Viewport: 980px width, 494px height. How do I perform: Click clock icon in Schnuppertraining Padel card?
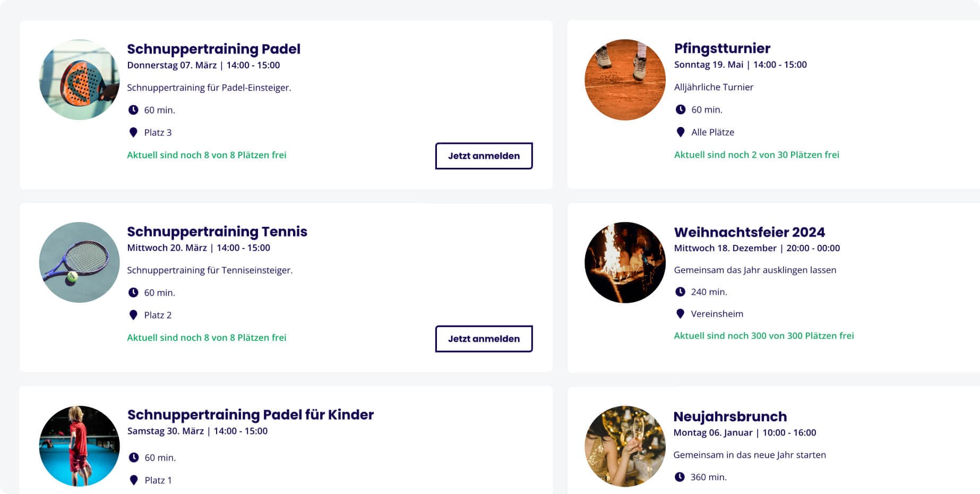[x=133, y=110]
